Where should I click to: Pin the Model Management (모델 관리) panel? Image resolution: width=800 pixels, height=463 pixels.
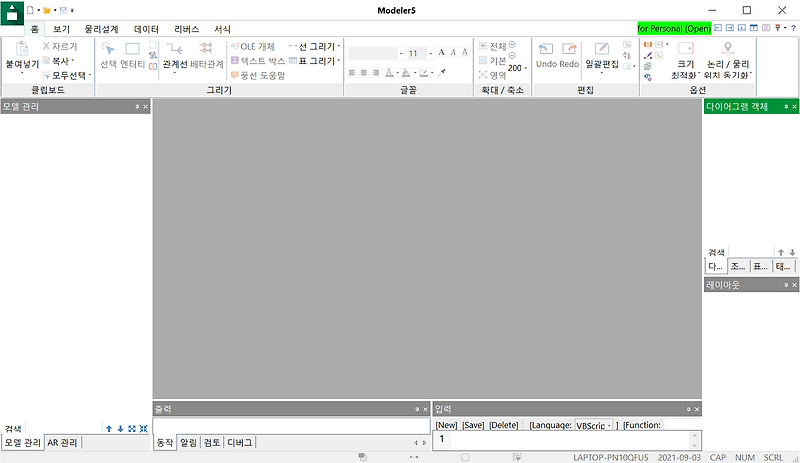click(x=137, y=107)
